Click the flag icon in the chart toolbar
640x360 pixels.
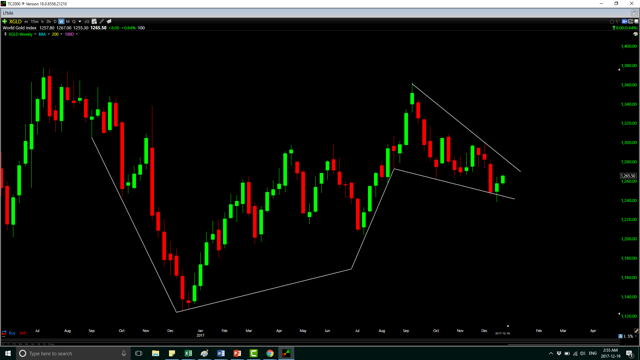coord(618,22)
